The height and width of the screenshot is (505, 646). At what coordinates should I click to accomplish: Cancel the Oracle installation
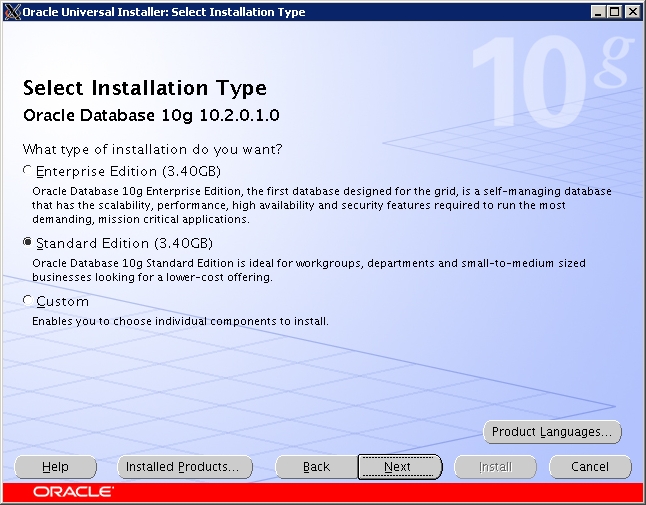(590, 467)
